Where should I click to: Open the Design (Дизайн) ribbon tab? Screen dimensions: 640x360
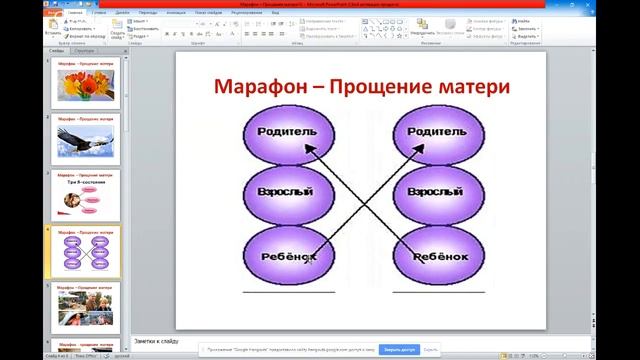tap(122, 13)
